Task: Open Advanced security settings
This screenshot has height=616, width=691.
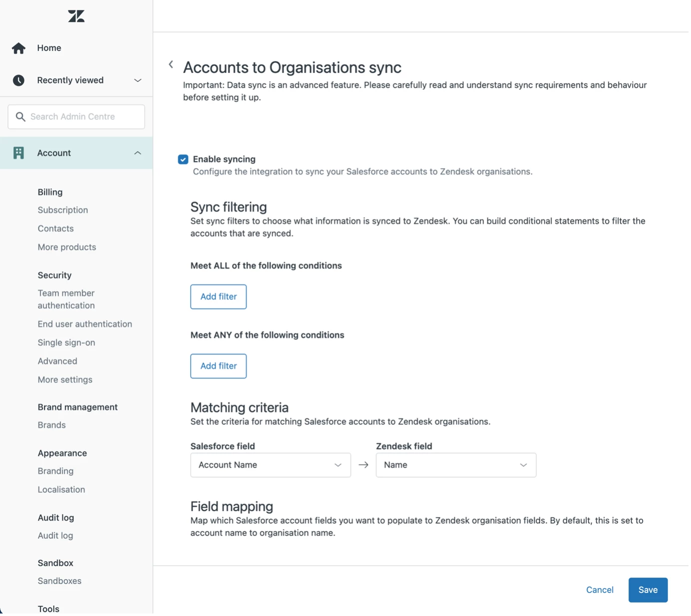Action: click(x=57, y=361)
